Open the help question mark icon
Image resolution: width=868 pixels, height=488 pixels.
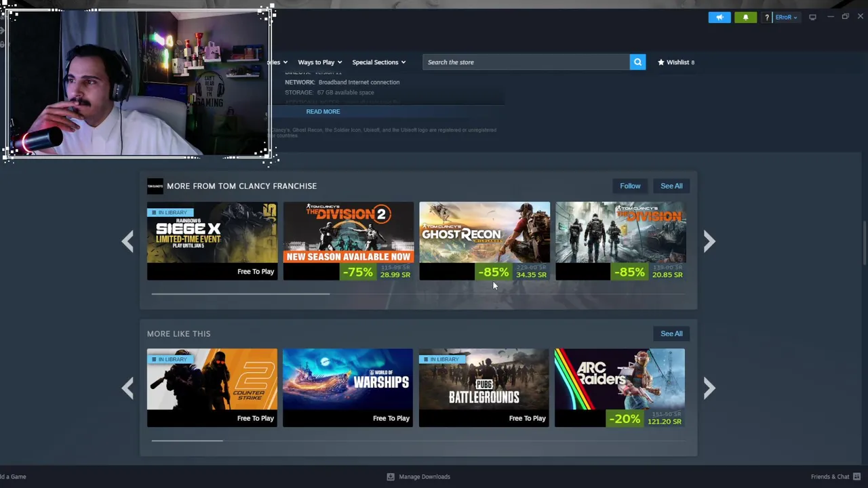pos(766,17)
